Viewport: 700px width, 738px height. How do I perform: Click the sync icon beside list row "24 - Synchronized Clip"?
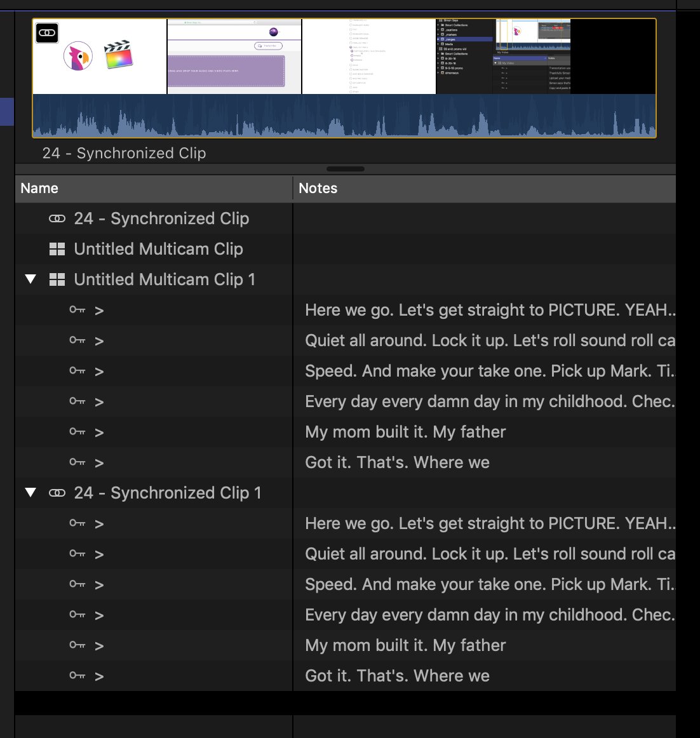pyautogui.click(x=57, y=218)
